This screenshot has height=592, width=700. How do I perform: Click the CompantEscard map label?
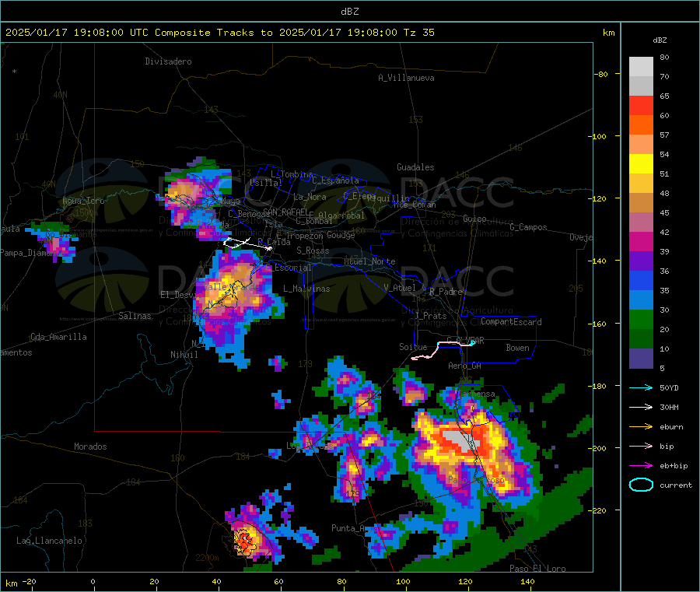(x=511, y=322)
